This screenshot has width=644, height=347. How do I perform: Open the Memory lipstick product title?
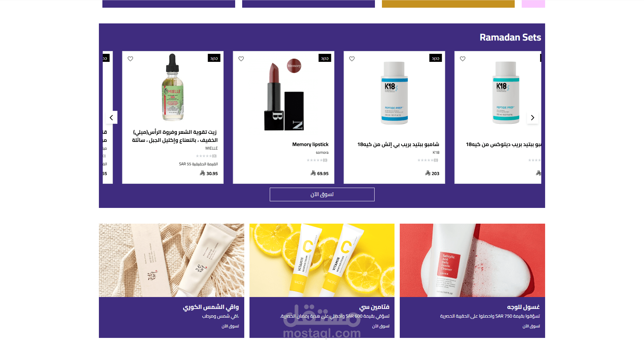tap(310, 144)
